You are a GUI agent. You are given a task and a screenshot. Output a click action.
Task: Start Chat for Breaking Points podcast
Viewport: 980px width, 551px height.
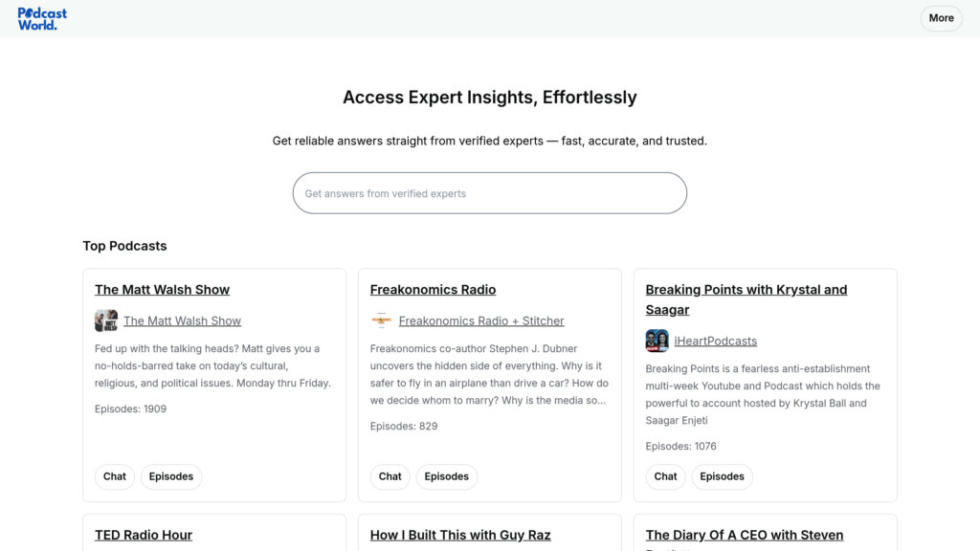666,476
